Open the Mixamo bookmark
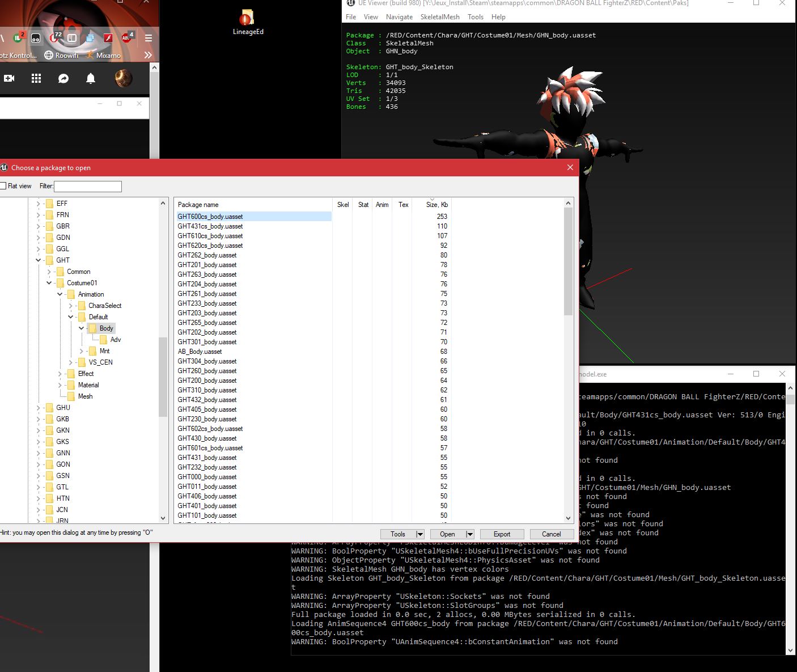The height and width of the screenshot is (672, 797). pos(104,56)
